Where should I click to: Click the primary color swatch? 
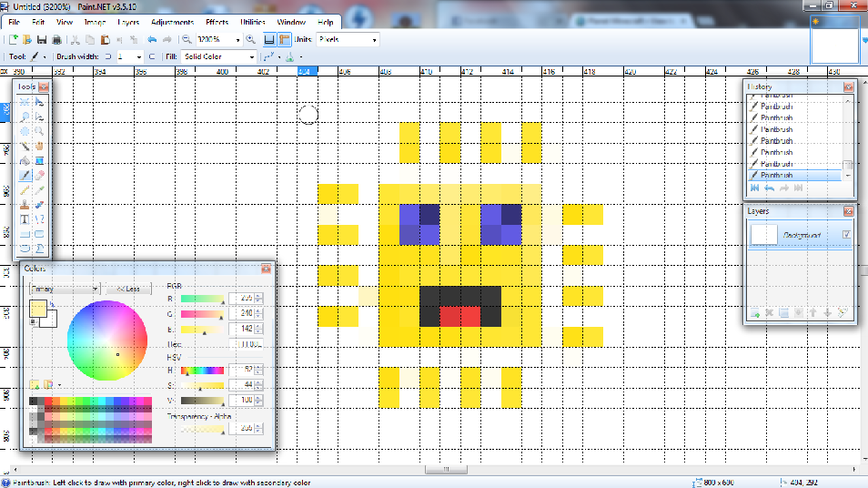click(38, 309)
